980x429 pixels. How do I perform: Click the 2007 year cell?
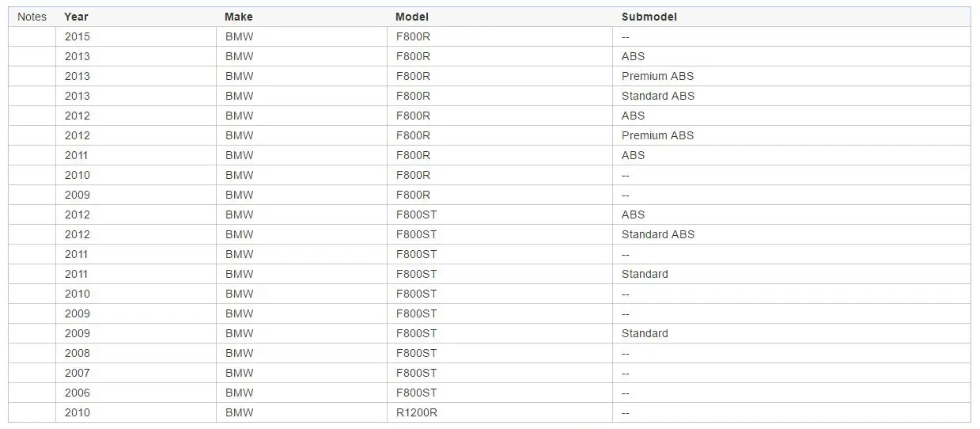[78, 373]
